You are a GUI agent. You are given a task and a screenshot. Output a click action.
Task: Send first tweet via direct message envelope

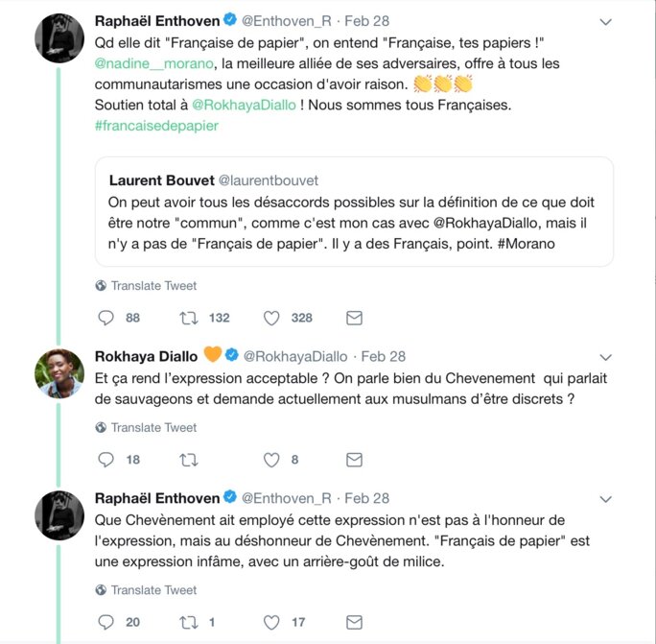(353, 318)
